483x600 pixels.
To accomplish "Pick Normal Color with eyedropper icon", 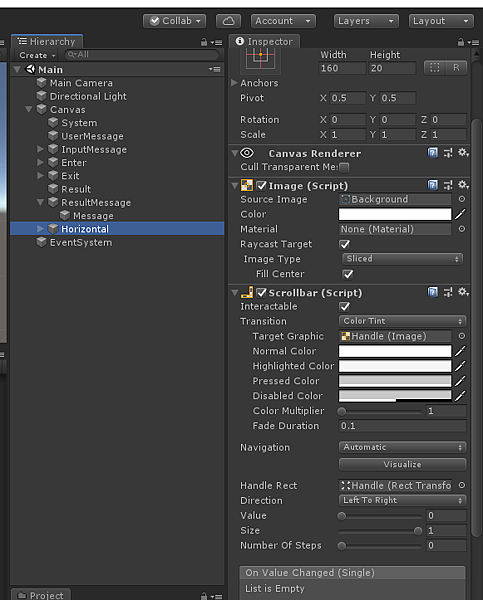I will pos(460,351).
